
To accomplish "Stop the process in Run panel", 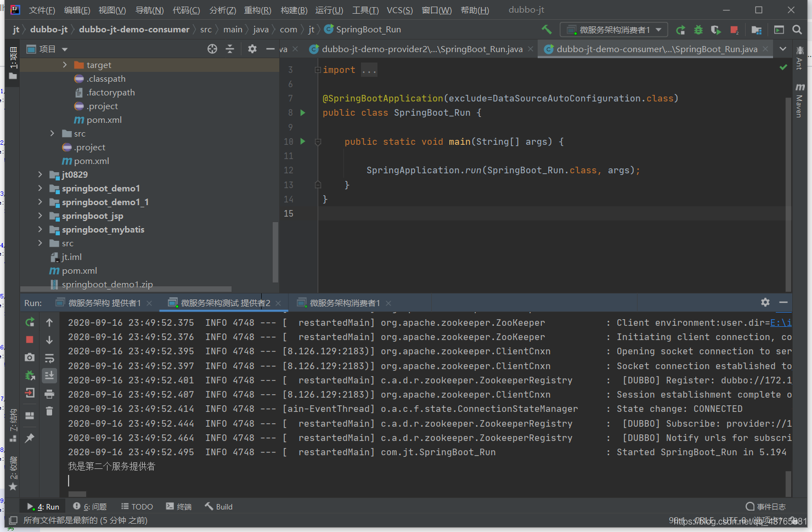I will click(x=30, y=339).
